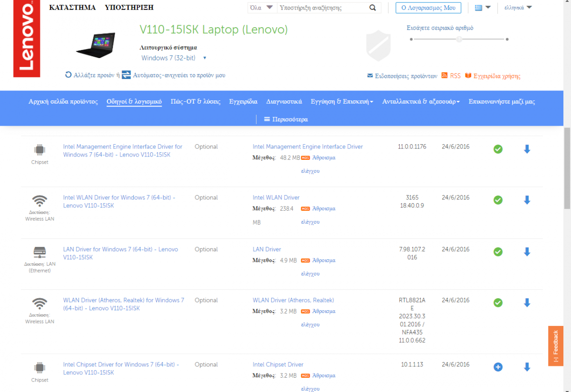Open the ελληνικά language dropdown
The image size is (571, 392).
(518, 8)
